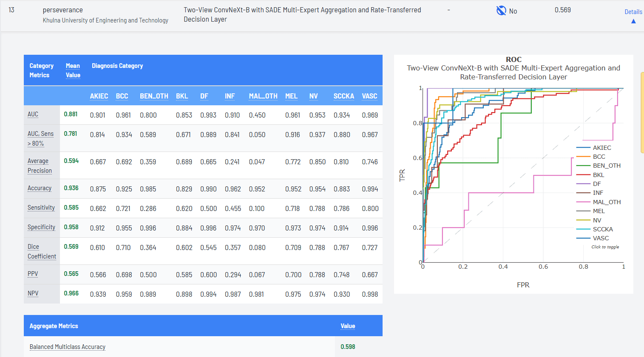Click the AUC metric row label
This screenshot has width=644, height=357.
pos(33,114)
